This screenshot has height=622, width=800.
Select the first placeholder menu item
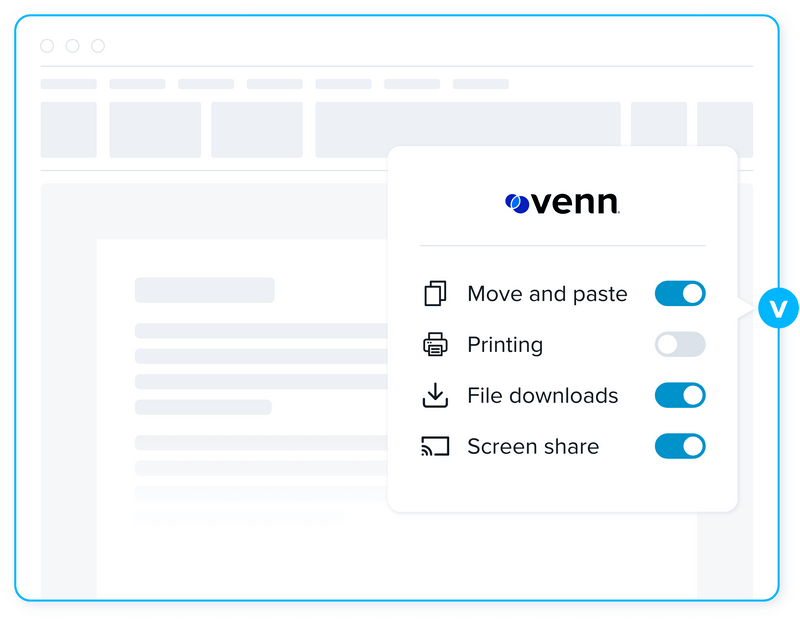68,84
